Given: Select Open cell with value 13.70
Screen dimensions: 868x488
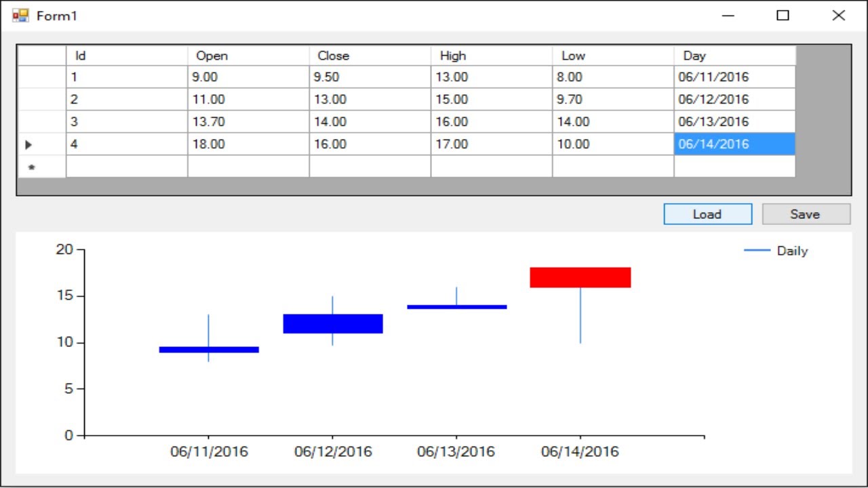Looking at the screenshot, I should tap(248, 122).
